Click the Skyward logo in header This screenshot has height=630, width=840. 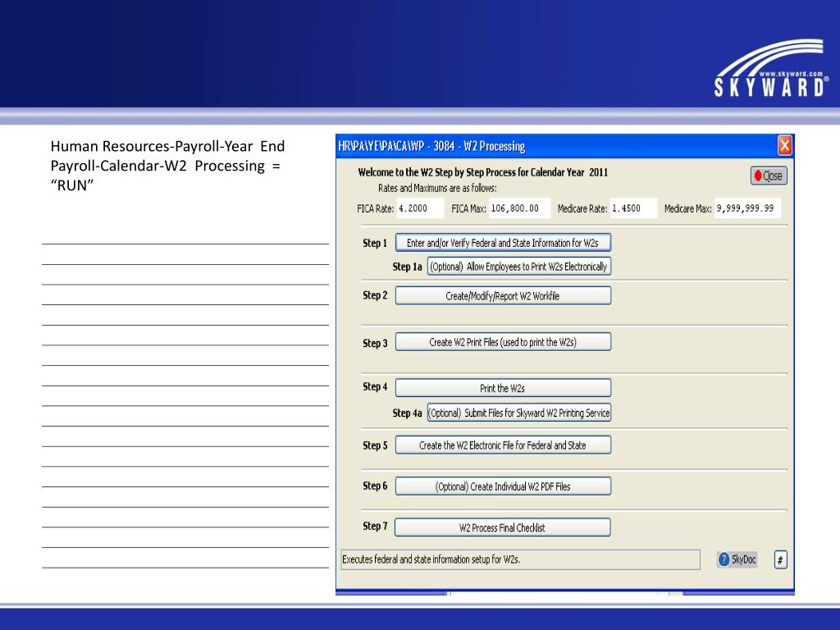click(x=771, y=68)
